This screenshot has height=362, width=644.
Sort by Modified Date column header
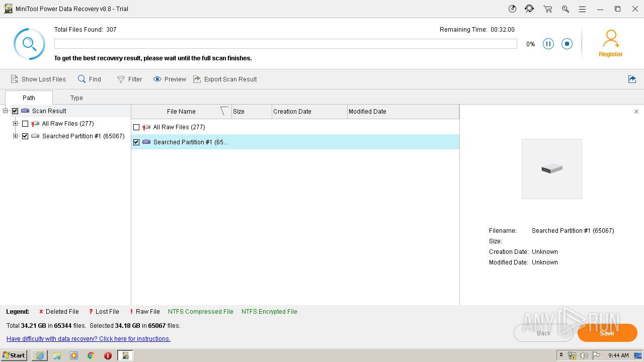pyautogui.click(x=403, y=112)
